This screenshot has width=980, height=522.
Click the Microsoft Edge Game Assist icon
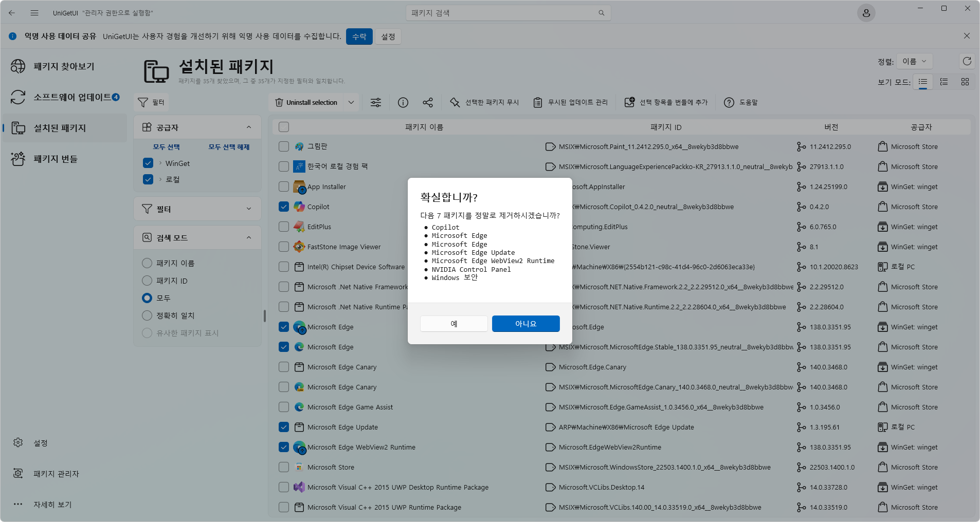(299, 407)
